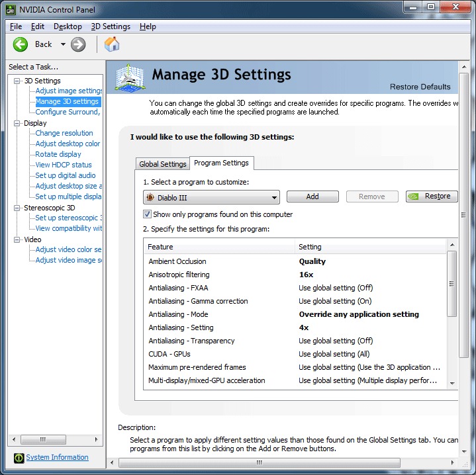
Task: Click the Add button
Action: [312, 196]
